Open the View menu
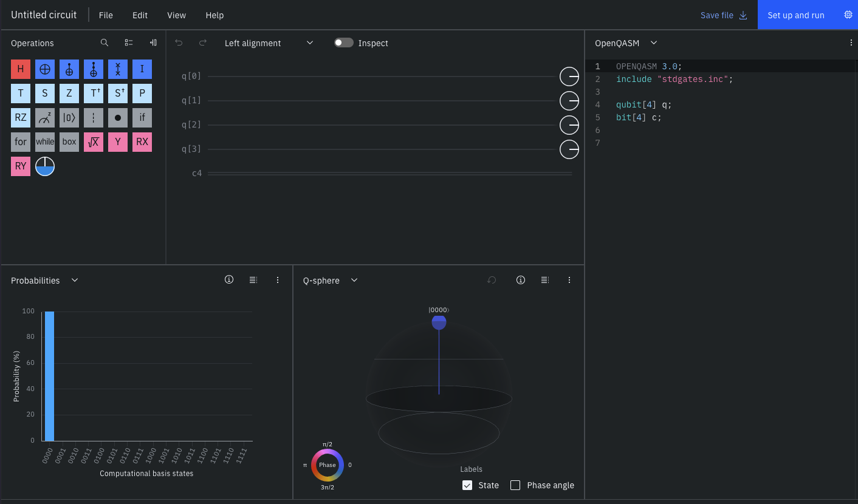 click(x=177, y=15)
